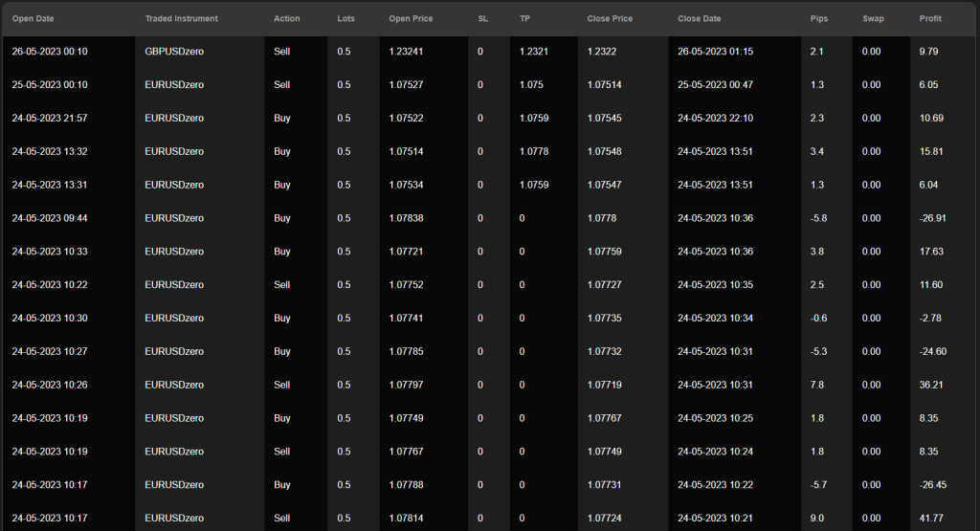Sort by the Profit column header
This screenshot has width=980, height=531.
pyautogui.click(x=930, y=18)
